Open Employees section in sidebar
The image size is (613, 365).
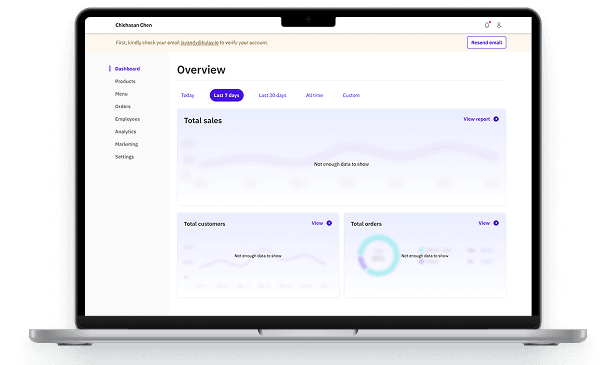tap(127, 119)
